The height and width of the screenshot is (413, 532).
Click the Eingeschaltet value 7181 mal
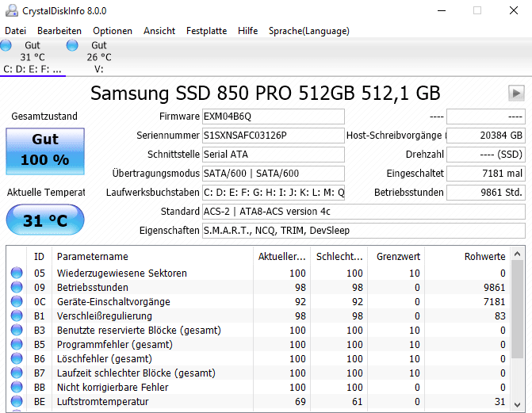coord(486,174)
